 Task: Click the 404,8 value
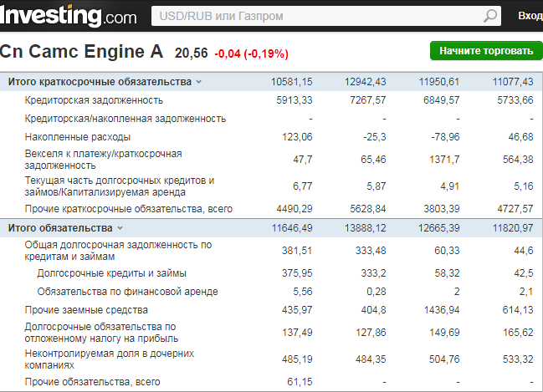click(373, 310)
